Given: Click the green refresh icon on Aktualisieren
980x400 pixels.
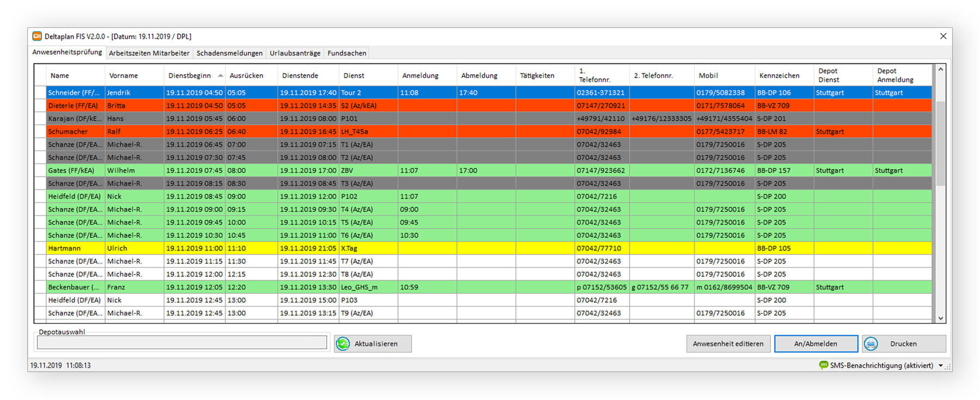Looking at the screenshot, I should (343, 344).
